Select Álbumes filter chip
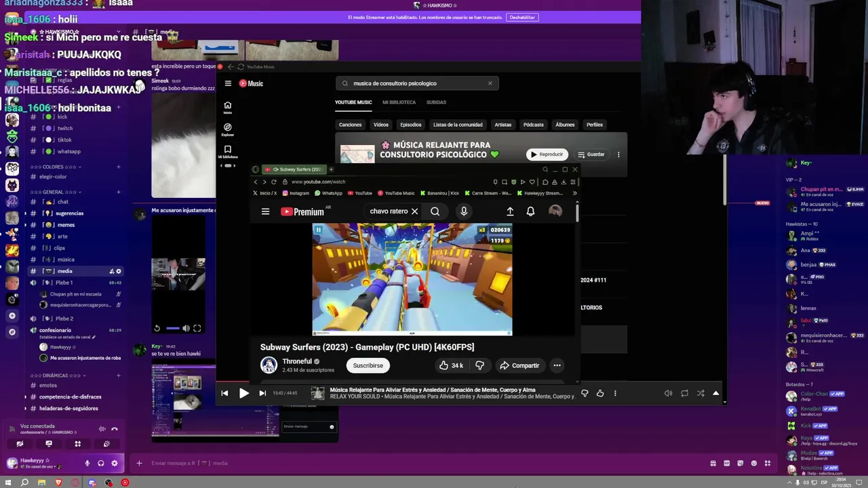 point(565,125)
